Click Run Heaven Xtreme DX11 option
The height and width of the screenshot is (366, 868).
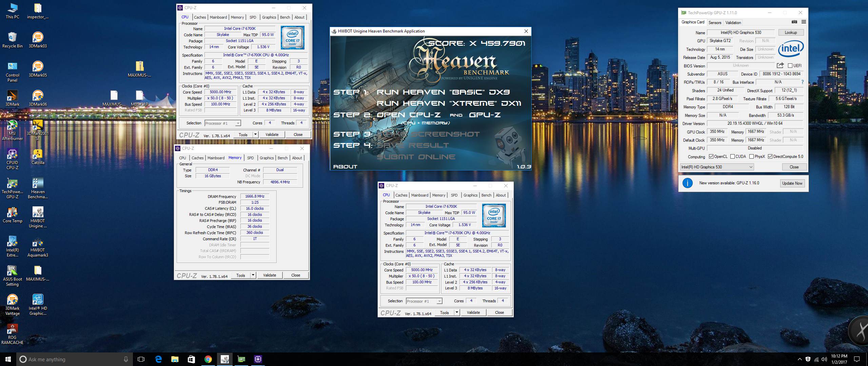(449, 103)
